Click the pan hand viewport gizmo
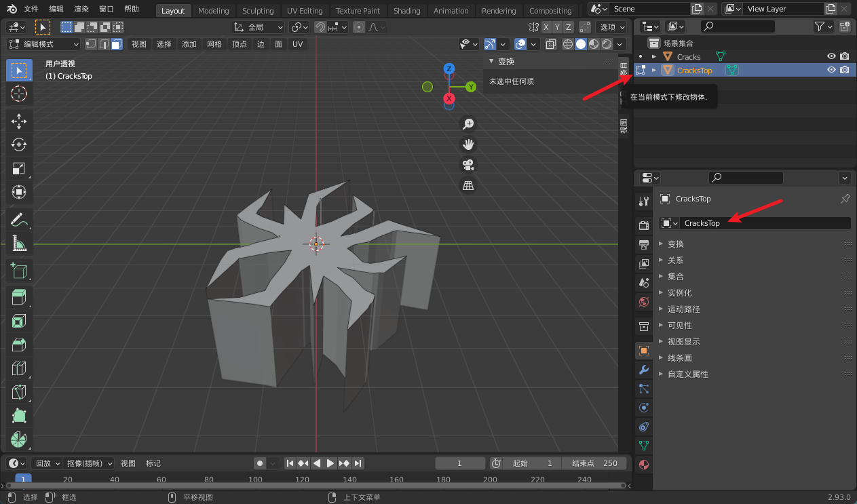Image resolution: width=857 pixels, height=504 pixels. (468, 144)
